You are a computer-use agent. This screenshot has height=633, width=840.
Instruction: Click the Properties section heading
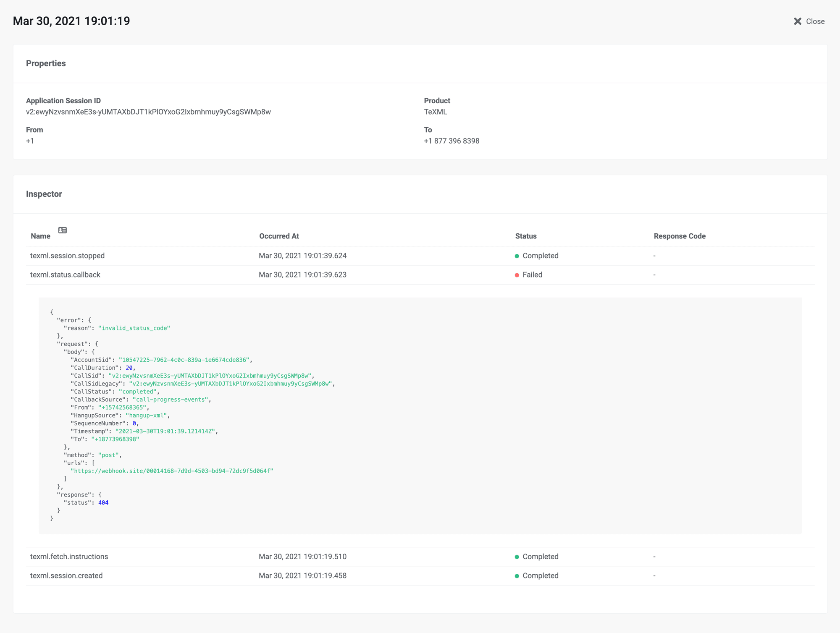[46, 63]
